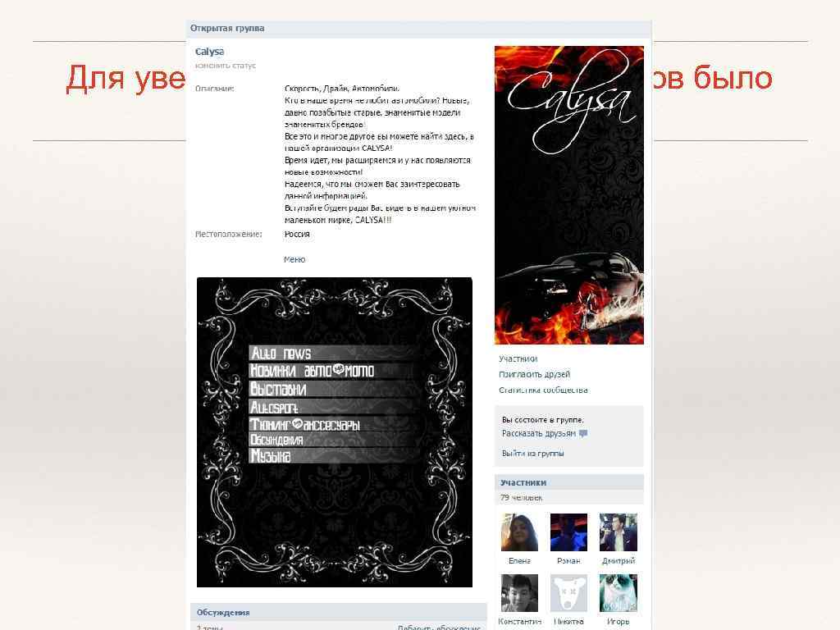Open Дмитрий's avatar
840x630 pixels.
click(619, 532)
